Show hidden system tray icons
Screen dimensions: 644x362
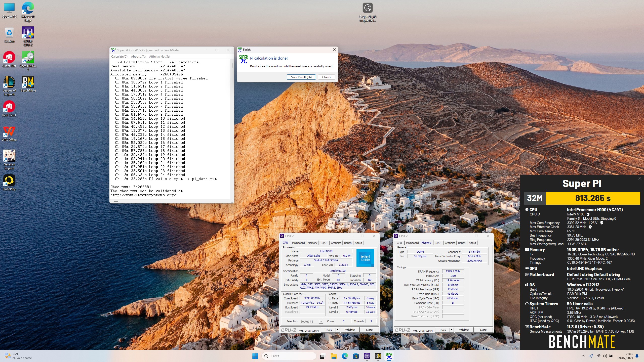tap(583, 356)
